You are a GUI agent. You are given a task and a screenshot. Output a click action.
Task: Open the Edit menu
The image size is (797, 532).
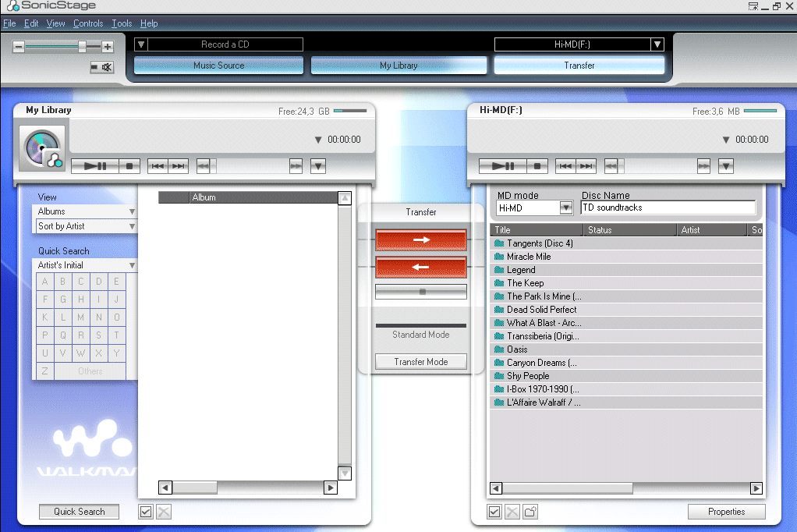tap(31, 23)
